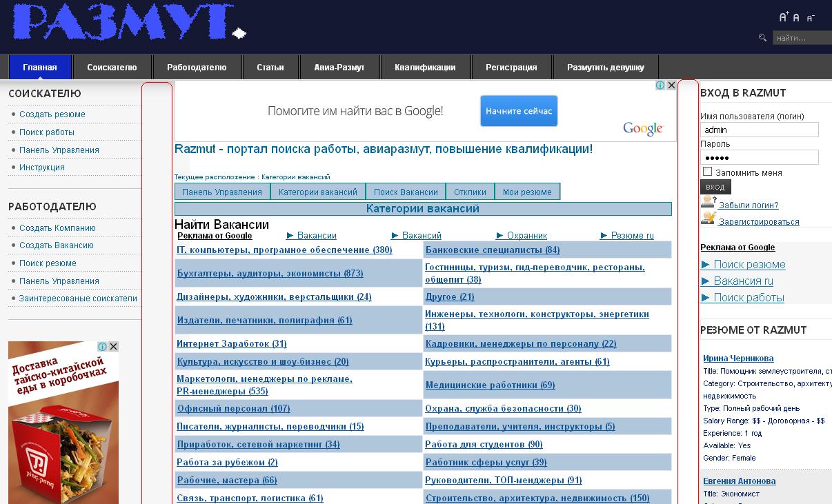Open 'IT, компьютеры' category (380)
The image size is (832, 504).
tap(284, 250)
